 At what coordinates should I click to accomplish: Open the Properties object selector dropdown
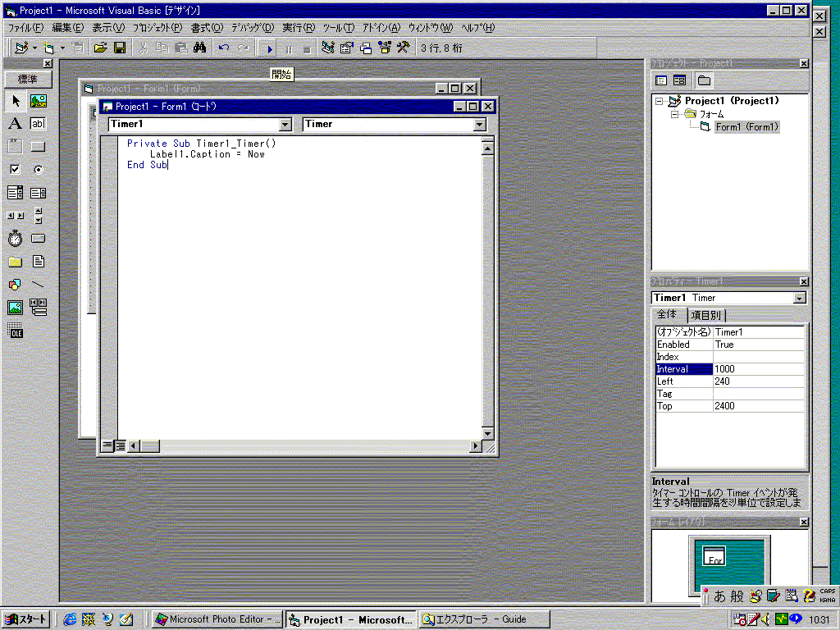coord(799,298)
